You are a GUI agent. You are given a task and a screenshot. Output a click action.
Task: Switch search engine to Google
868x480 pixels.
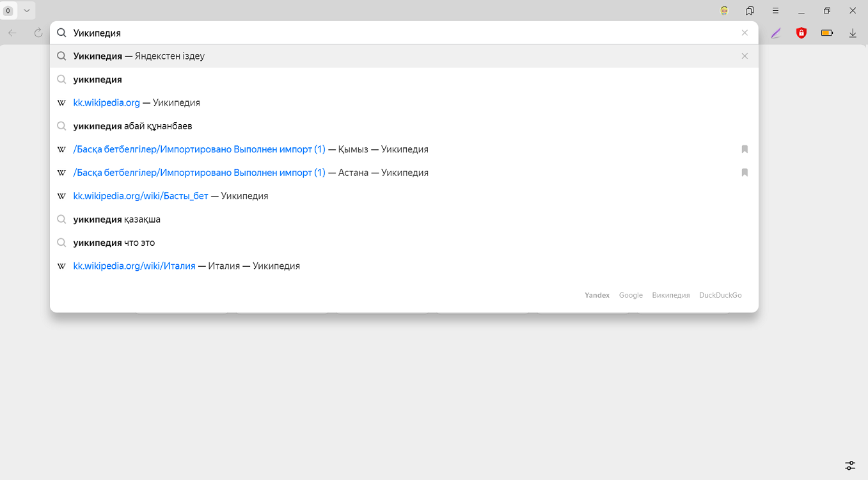click(x=631, y=295)
